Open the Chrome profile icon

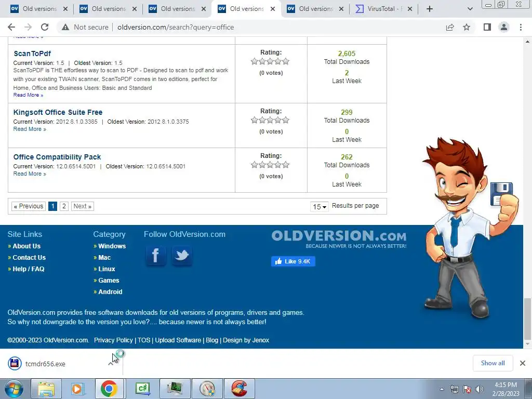(504, 27)
